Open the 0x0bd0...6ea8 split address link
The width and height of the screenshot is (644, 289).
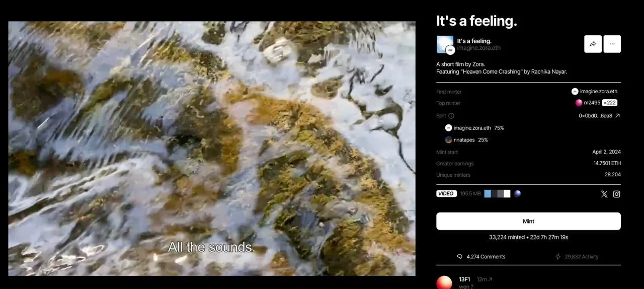[x=599, y=116]
